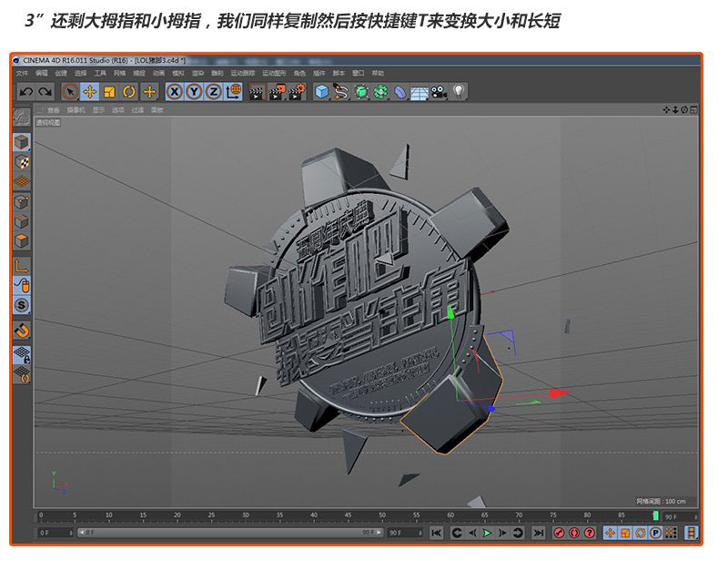This screenshot has height=581, width=728.
Task: Click the toggle active view icon
Action: [x=693, y=109]
